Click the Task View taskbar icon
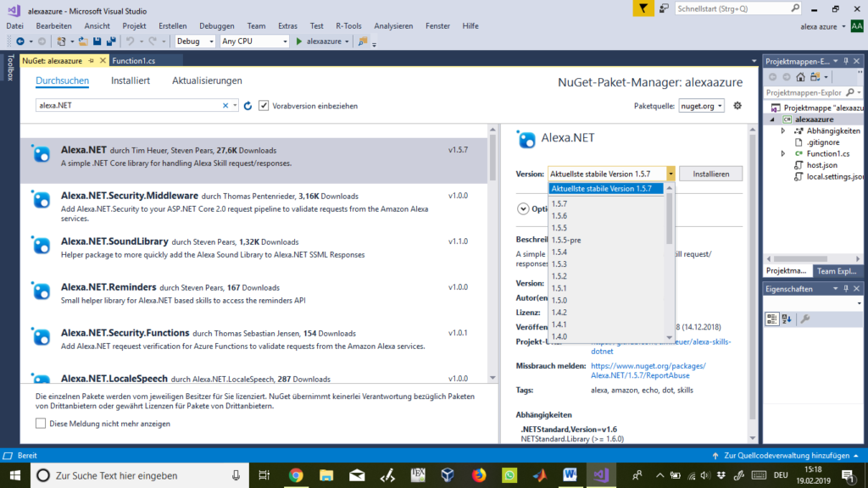The width and height of the screenshot is (868, 488). pyautogui.click(x=264, y=475)
